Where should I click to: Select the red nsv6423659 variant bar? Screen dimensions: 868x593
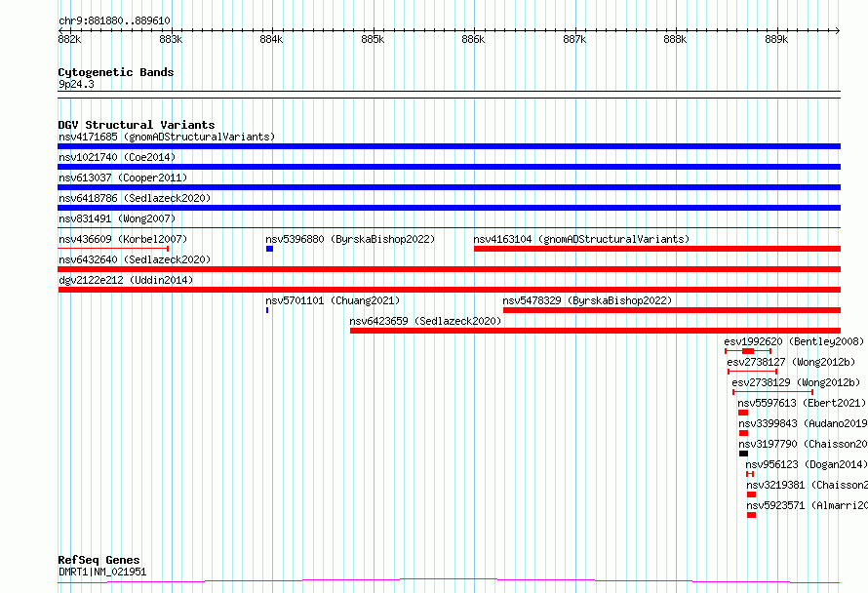click(595, 331)
